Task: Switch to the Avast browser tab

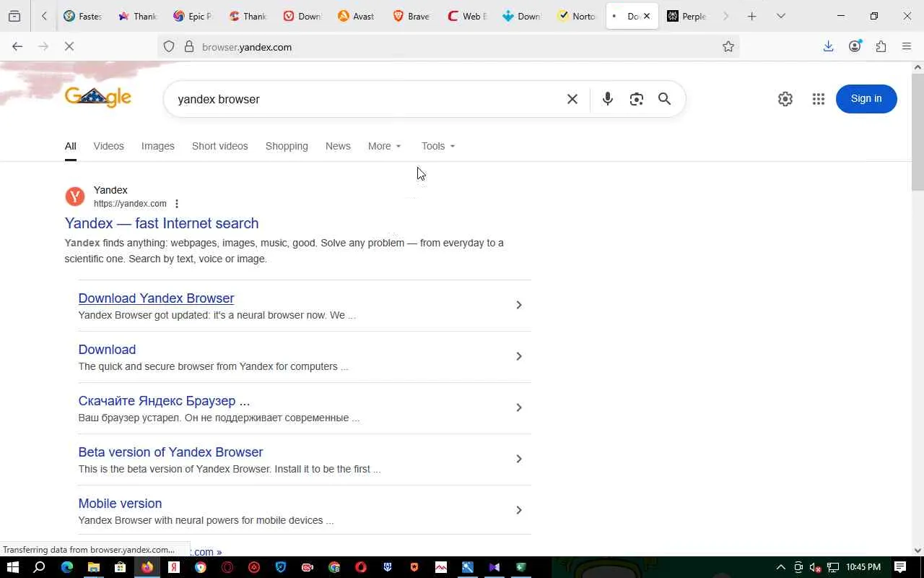Action: (x=357, y=16)
